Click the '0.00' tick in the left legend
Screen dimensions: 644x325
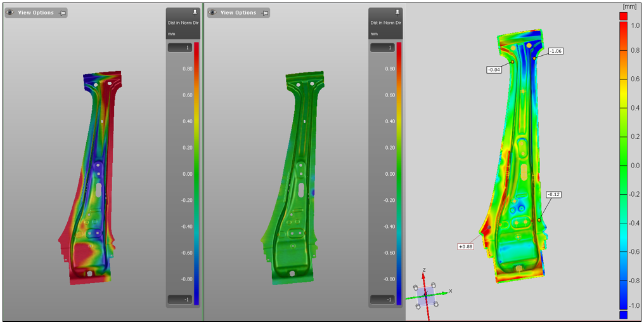186,173
